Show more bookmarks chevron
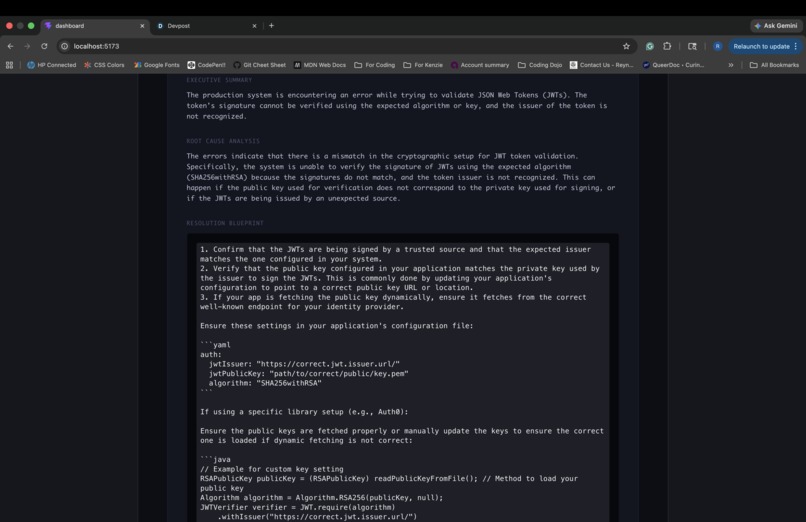This screenshot has width=806, height=522. pyautogui.click(x=730, y=65)
